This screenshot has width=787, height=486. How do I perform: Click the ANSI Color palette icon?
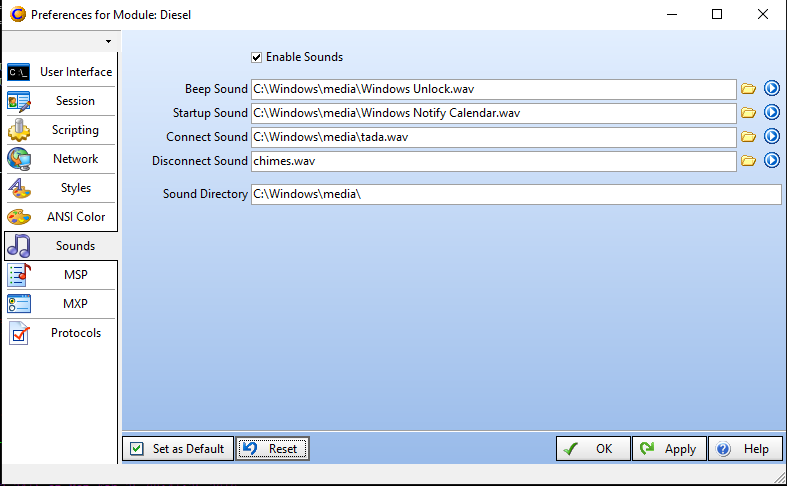19,217
